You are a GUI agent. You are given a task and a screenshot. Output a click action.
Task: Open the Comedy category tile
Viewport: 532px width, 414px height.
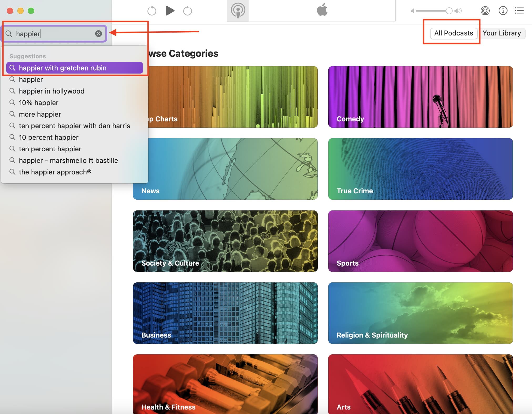pos(421,97)
